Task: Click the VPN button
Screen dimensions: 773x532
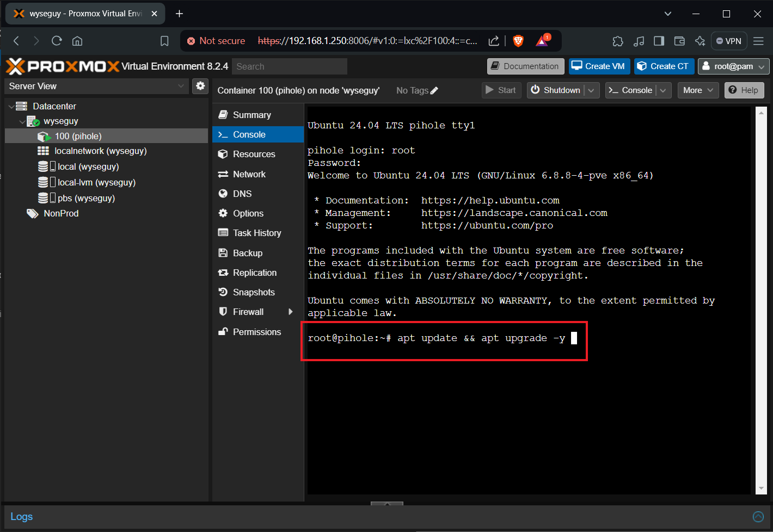Action: pyautogui.click(x=729, y=41)
